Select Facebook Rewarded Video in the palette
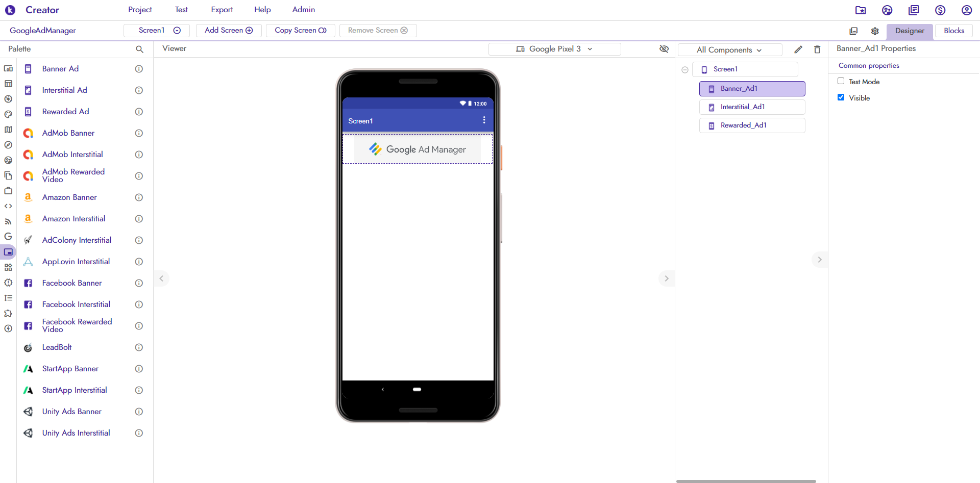Screen dimensions: 980x483 click(x=77, y=325)
